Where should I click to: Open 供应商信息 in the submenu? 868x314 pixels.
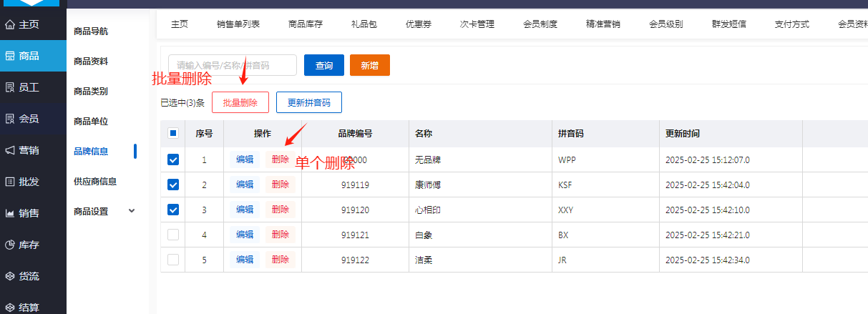point(95,182)
